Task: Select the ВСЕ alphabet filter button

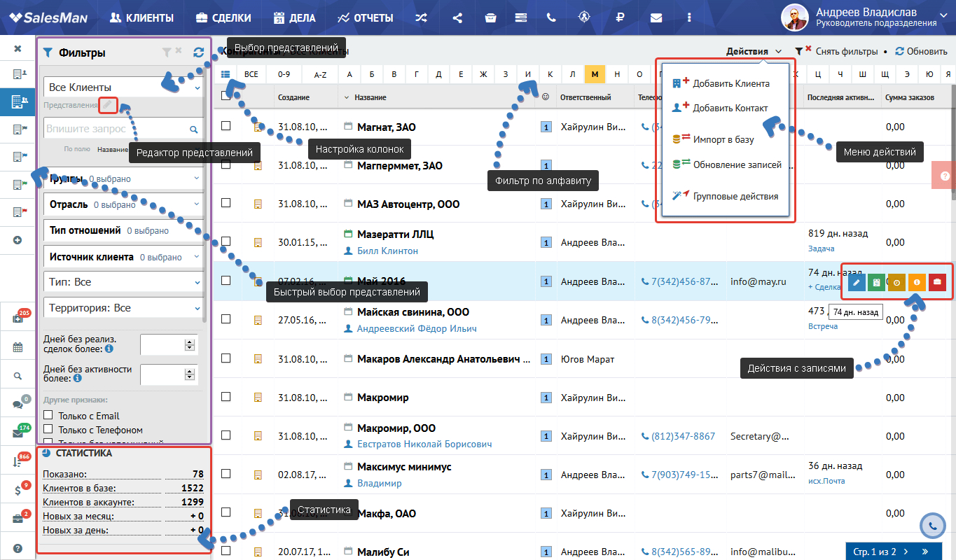Action: click(x=251, y=73)
